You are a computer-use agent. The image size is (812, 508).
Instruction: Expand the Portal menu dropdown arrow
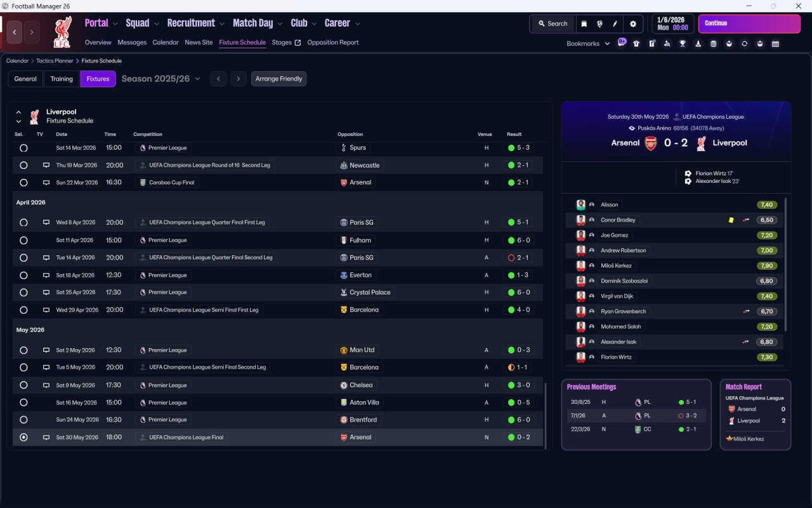(115, 23)
